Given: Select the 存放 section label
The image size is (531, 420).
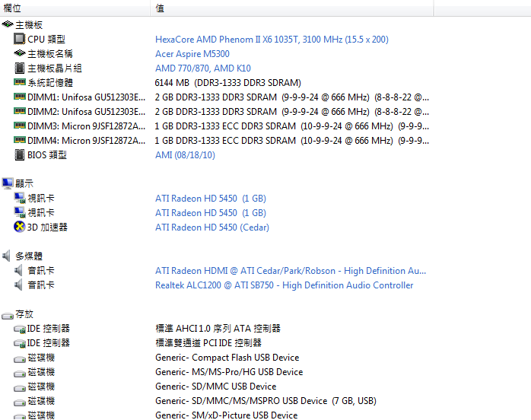Looking at the screenshot, I should tap(24, 314).
